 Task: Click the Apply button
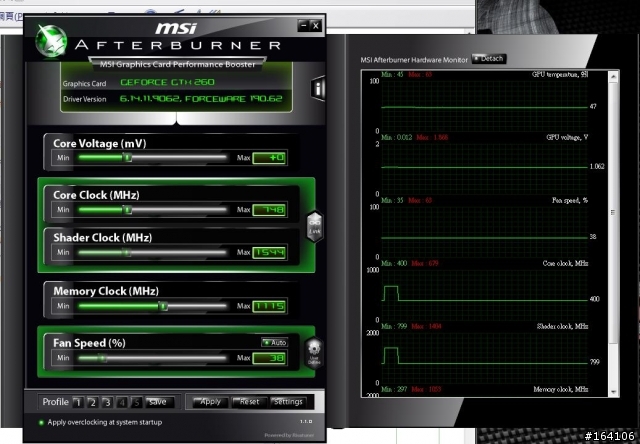pos(210,402)
